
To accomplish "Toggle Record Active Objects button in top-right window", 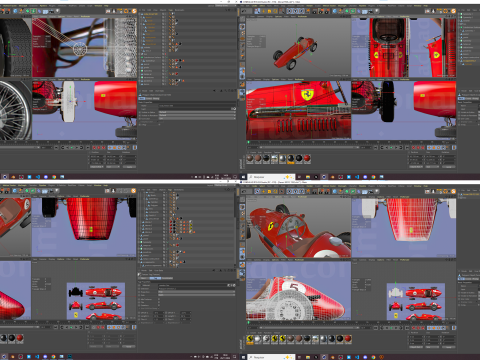I will (x=413, y=147).
